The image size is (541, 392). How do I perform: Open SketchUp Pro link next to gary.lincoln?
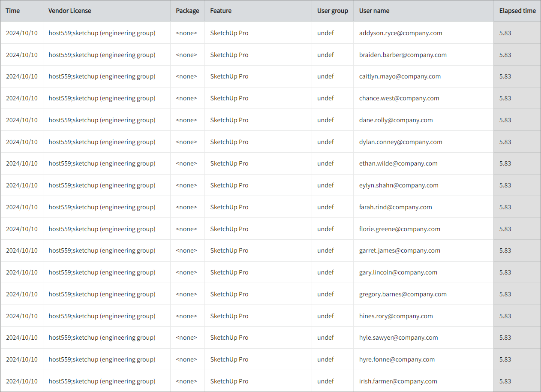[x=229, y=272]
